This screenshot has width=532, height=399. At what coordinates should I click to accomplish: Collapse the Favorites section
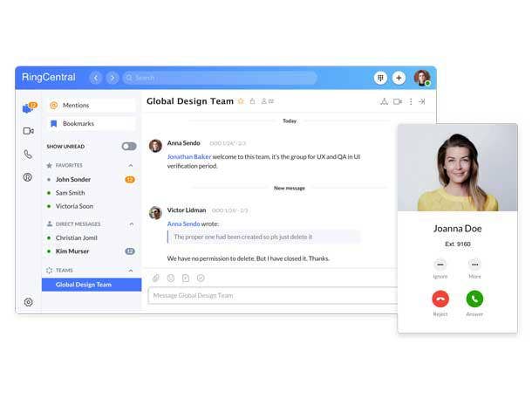(131, 165)
